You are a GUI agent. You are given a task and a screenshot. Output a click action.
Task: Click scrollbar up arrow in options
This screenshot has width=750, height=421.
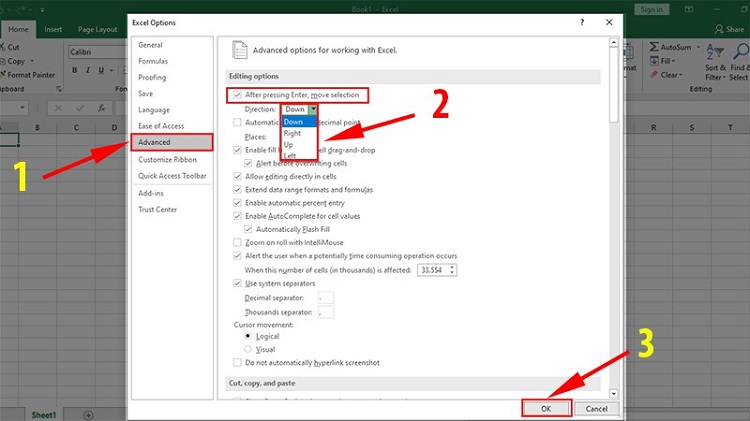pos(614,43)
